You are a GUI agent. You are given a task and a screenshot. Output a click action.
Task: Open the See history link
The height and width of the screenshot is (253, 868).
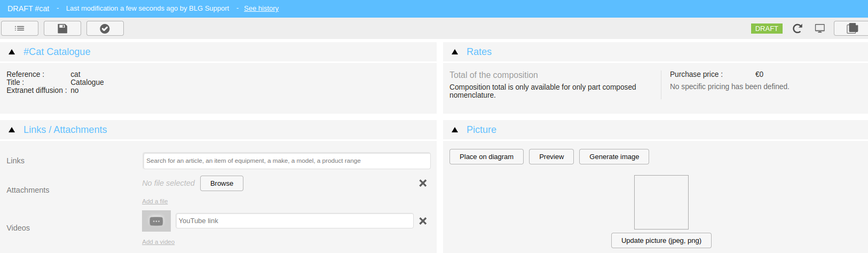click(x=261, y=9)
